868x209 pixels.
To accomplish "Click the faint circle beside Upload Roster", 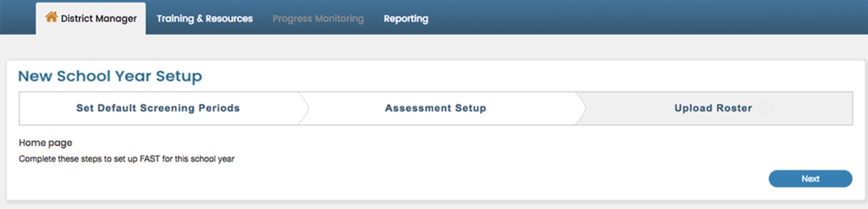I will [765, 109].
